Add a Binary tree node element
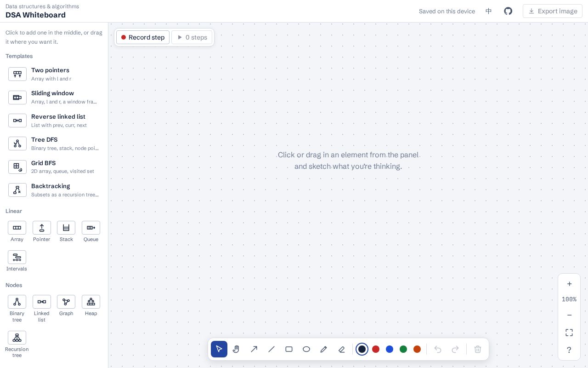Screen dimensions: 588x368 point(17,309)
